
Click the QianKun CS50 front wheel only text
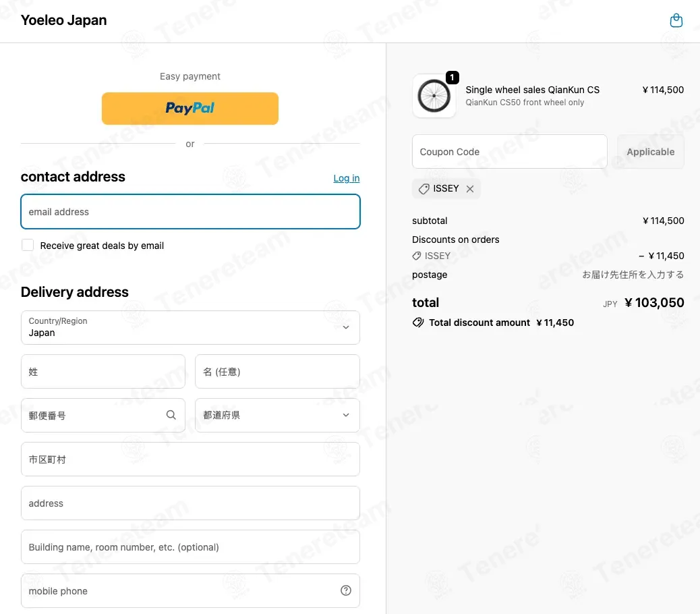pos(525,103)
